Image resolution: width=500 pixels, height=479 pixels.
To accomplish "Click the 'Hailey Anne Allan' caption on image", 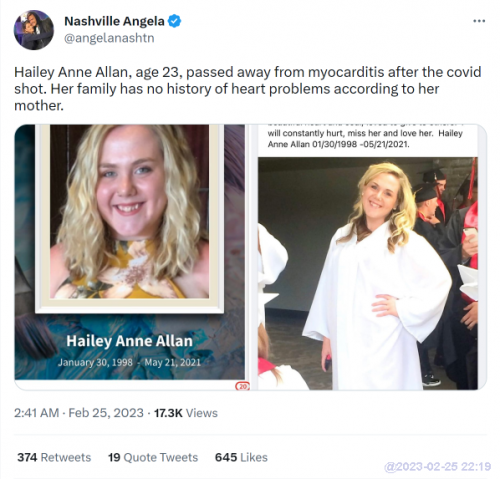I will click(129, 341).
